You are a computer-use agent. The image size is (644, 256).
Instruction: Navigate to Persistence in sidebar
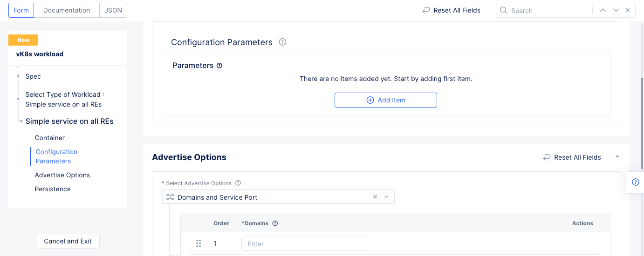(x=53, y=189)
